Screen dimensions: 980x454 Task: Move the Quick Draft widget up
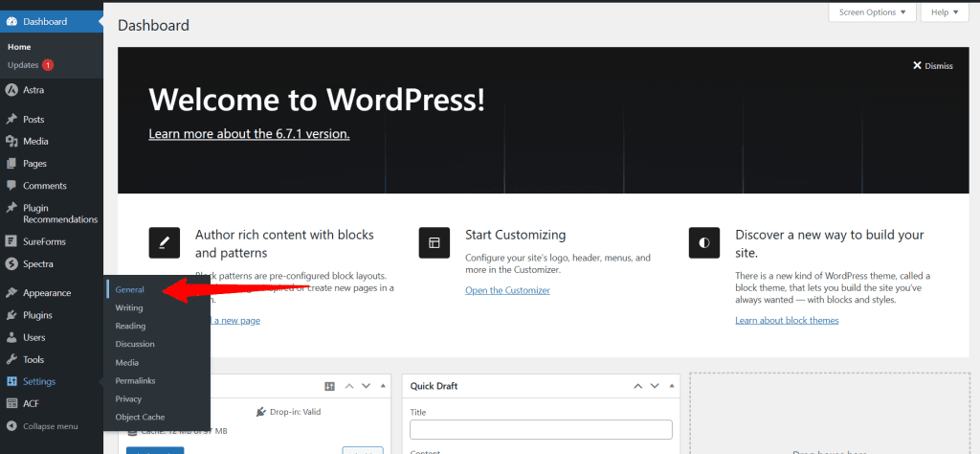[637, 386]
